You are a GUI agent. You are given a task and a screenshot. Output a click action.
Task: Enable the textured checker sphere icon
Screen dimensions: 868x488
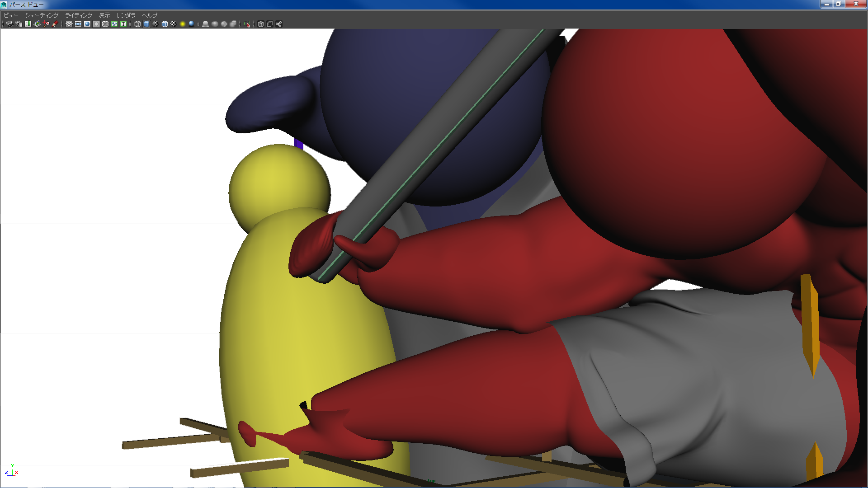coord(174,24)
